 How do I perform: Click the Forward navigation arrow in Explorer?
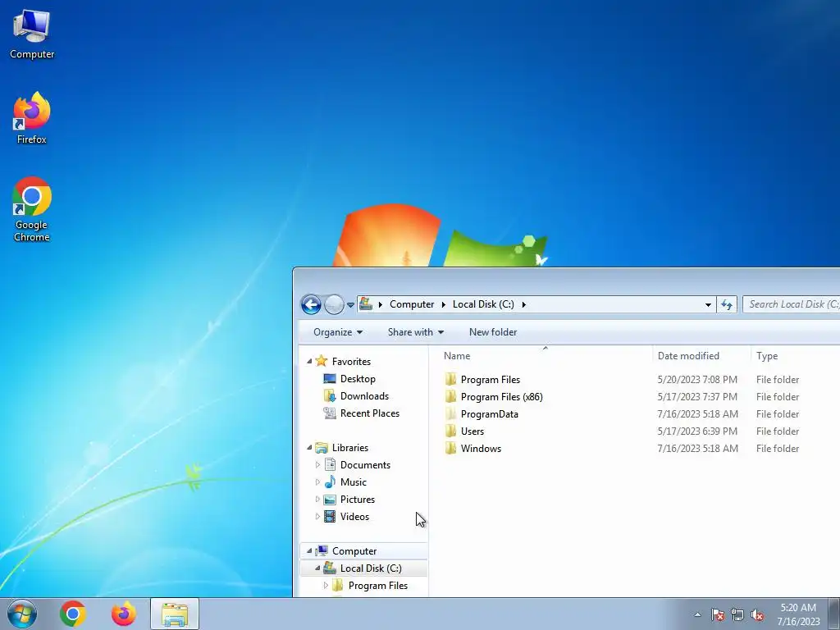point(334,304)
